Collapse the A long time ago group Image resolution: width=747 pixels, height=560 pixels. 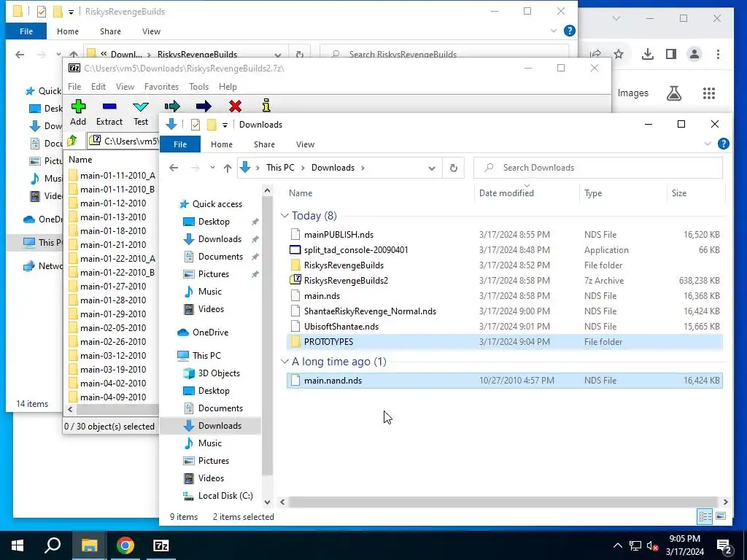285,362
